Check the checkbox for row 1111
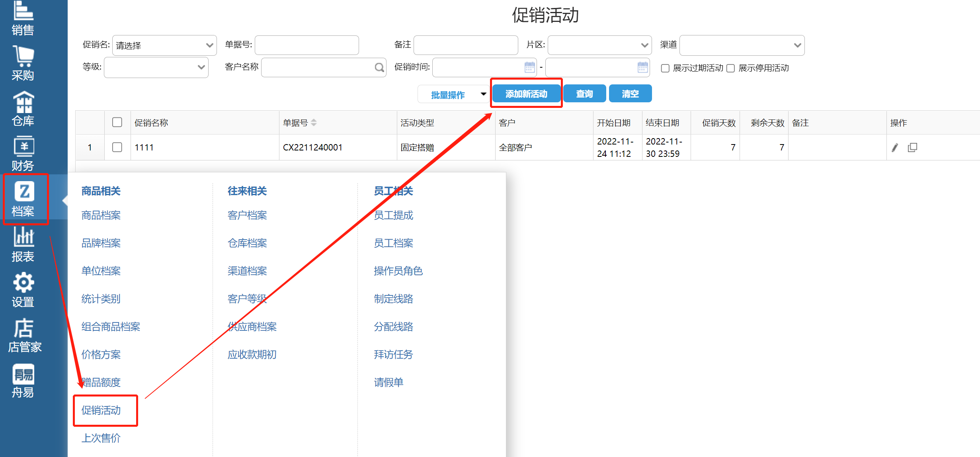 point(117,147)
